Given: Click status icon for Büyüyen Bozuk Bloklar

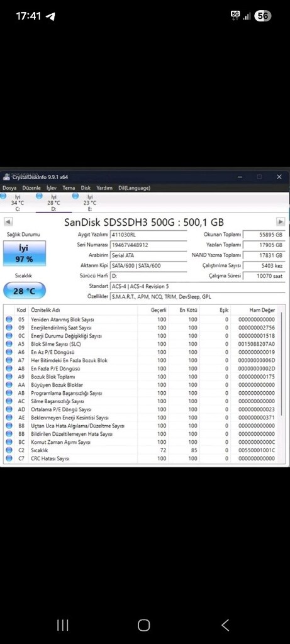Looking at the screenshot, I should coord(9,385).
